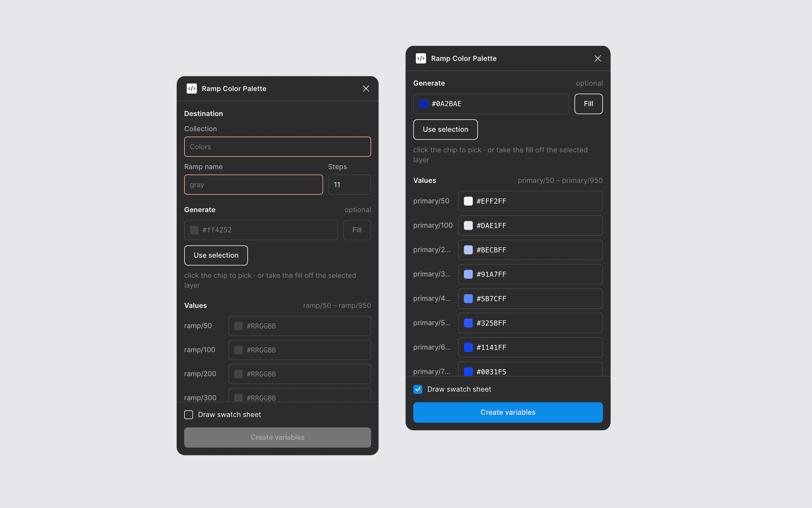Click the dimmed Fill button in left panel

(x=357, y=230)
